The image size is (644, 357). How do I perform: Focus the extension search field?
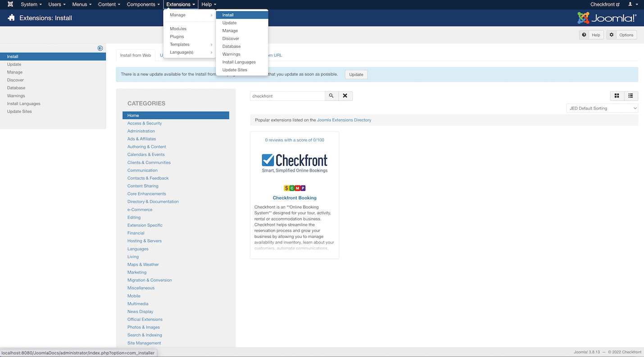click(x=287, y=96)
